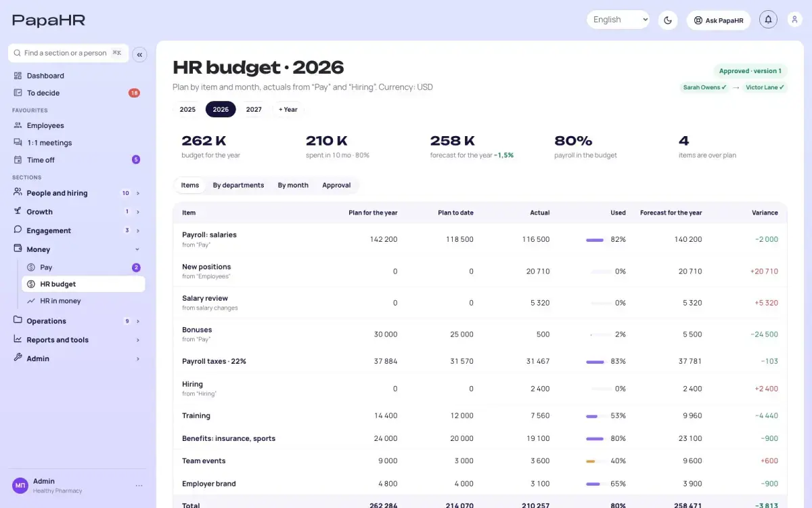Toggle dark mode moon icon

[668, 20]
